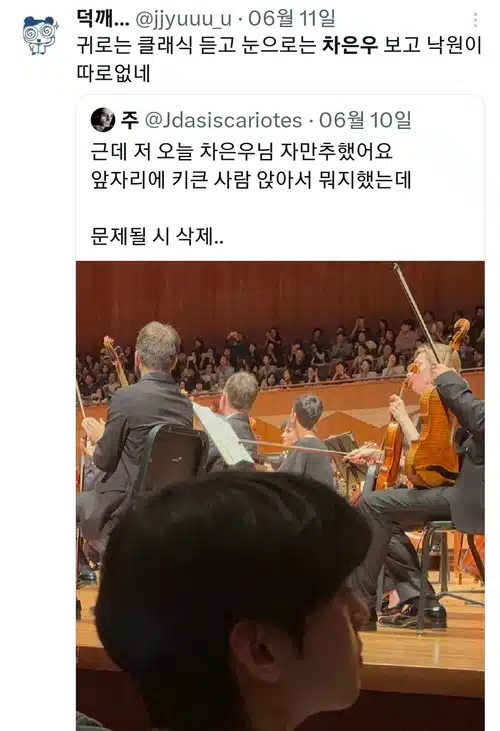Open the tweet timestamp 06월 11일

click(x=292, y=19)
